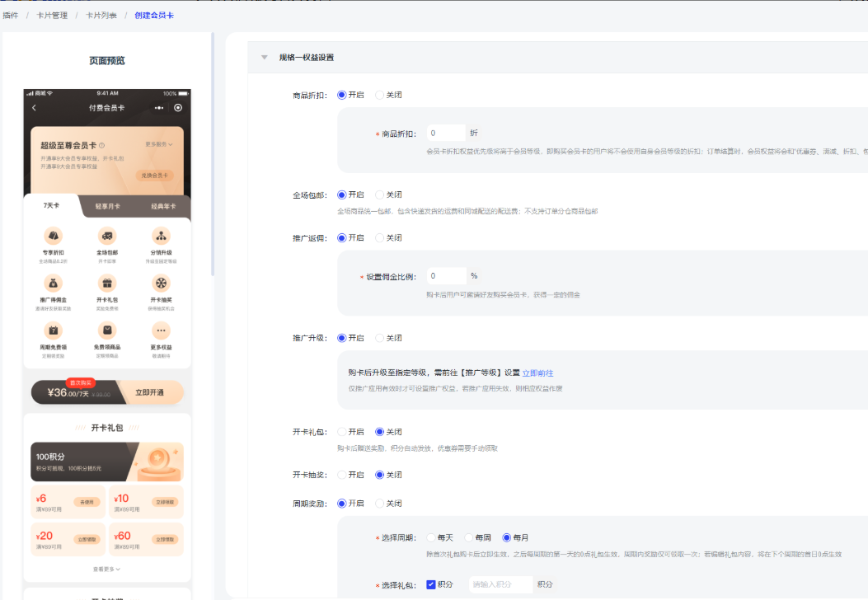Expand 更多服务 dropdown on the member card
The image size is (868, 600).
point(158,144)
